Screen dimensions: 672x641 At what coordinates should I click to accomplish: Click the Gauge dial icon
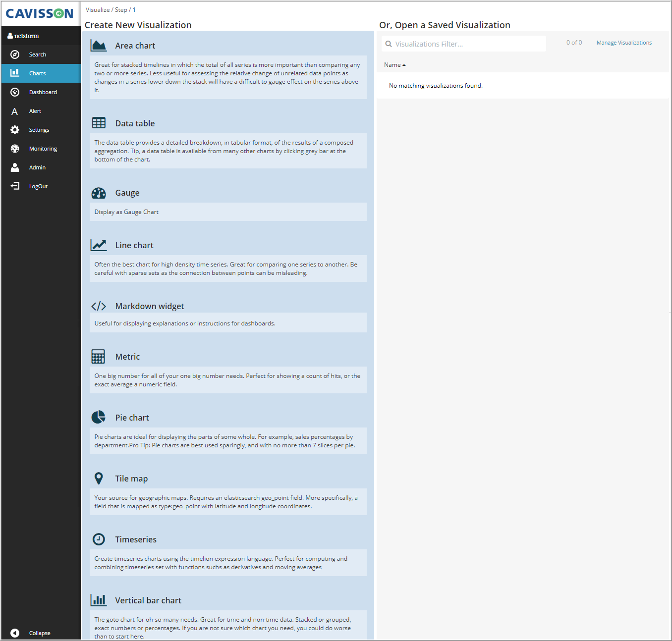click(99, 193)
